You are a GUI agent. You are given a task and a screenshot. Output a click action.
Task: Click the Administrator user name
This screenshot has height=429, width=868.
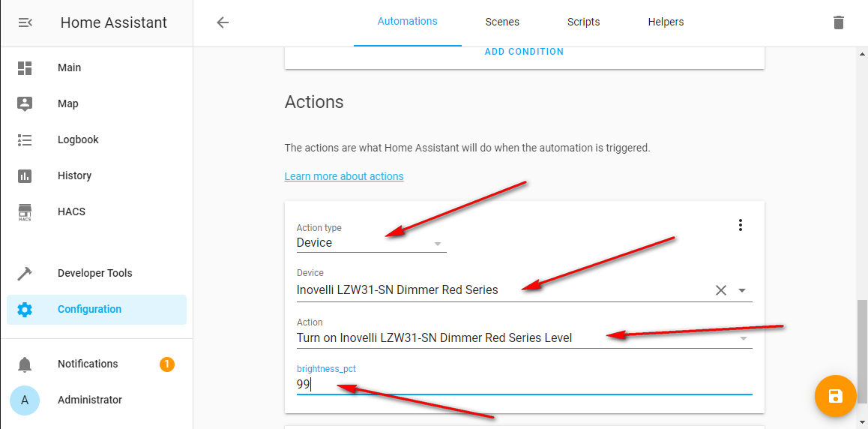(x=90, y=400)
